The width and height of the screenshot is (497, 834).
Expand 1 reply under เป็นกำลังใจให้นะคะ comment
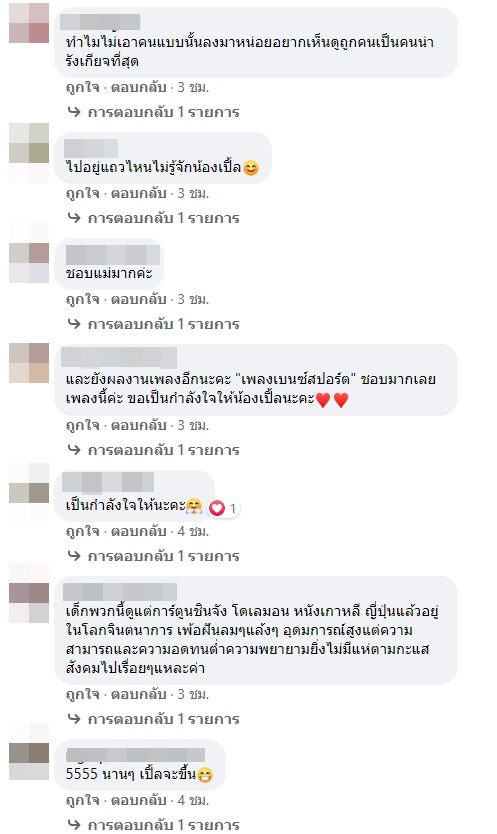pos(163,556)
